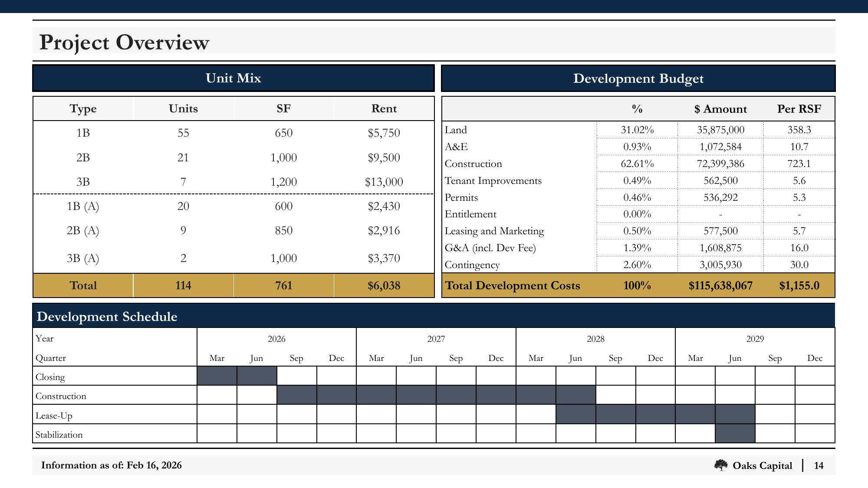
Task: Select the Stabilization schedule row label
Action: click(x=59, y=435)
